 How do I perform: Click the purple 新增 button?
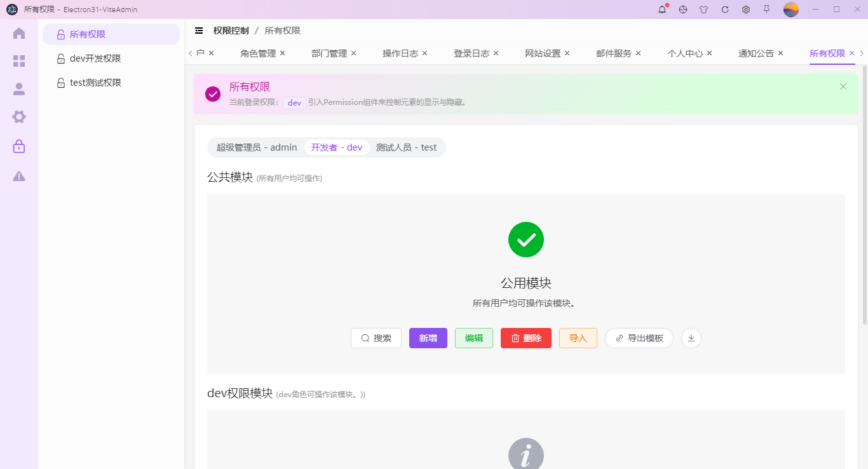[428, 337]
